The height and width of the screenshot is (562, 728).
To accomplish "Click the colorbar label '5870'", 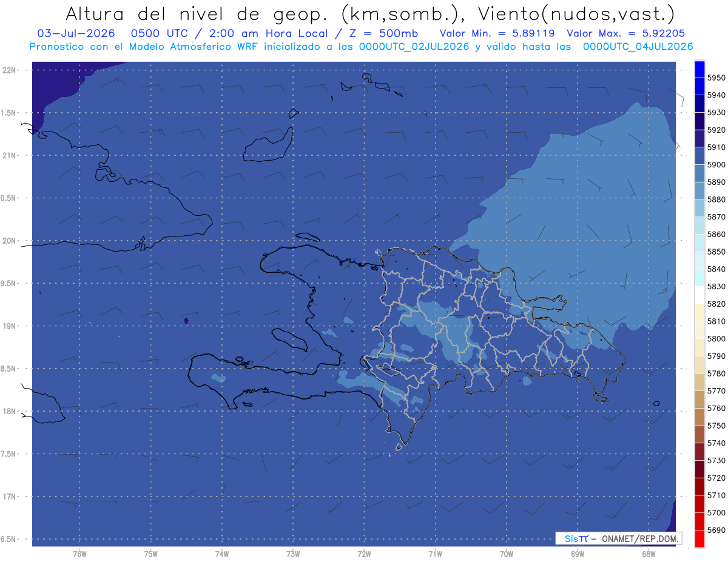I will point(716,216).
